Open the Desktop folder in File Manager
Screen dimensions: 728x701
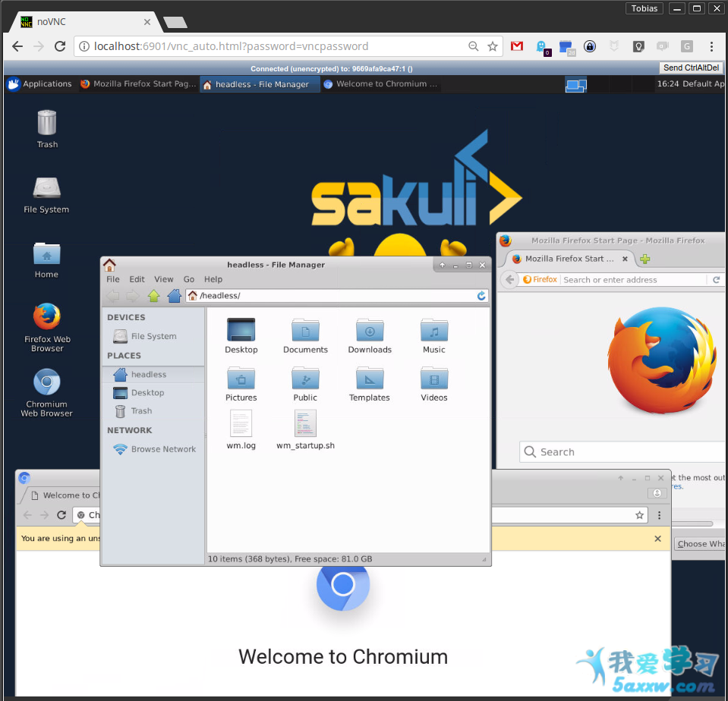pos(241,336)
